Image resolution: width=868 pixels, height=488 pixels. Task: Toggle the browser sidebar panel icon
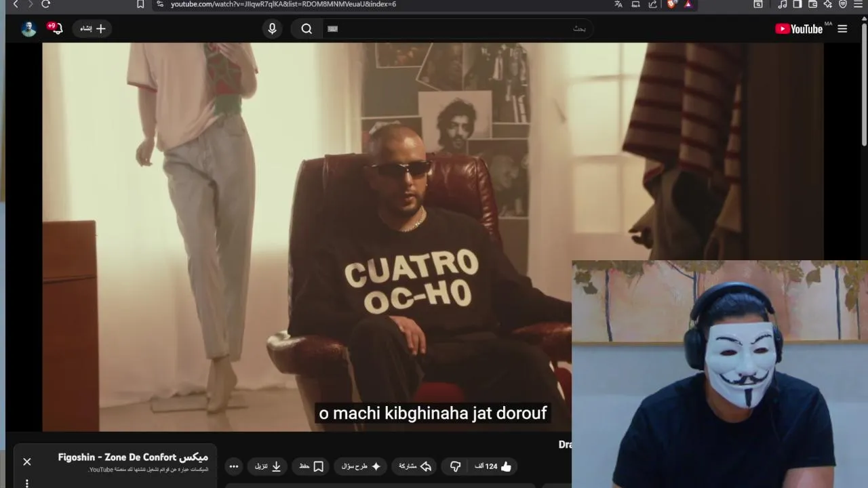797,4
